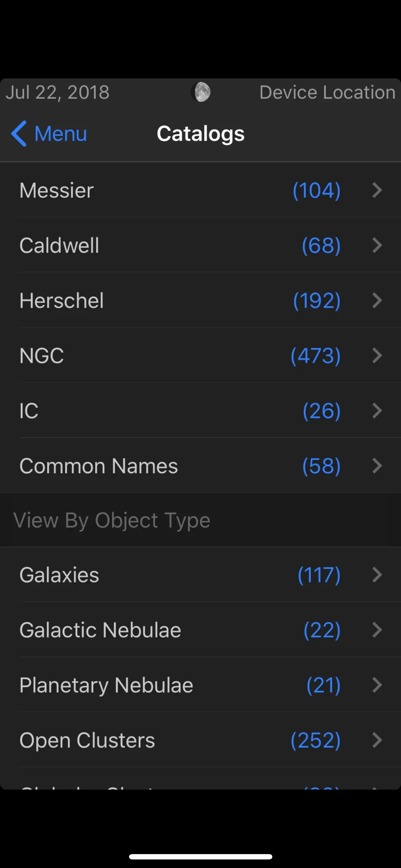Open the Caldwell catalog
Screen dimensions: 401x868
pyautogui.click(x=60, y=246)
